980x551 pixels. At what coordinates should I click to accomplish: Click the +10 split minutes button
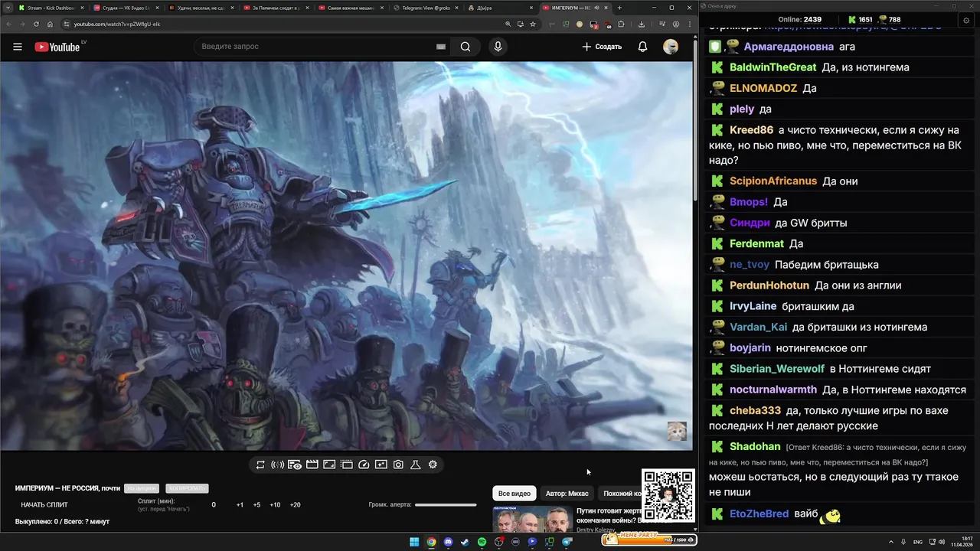pos(275,505)
